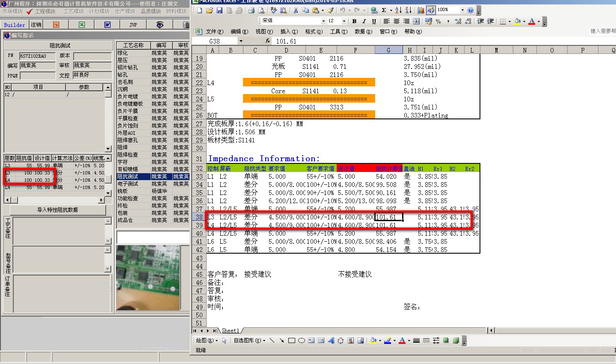Open the Name Box dropdown arrow
Image resolution: width=616 pixels, height=364 pixels.
click(241, 41)
